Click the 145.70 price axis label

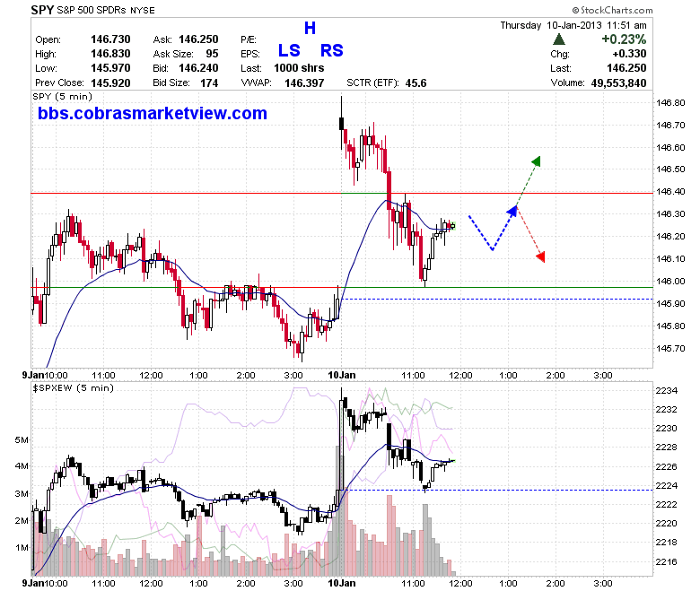click(670, 348)
